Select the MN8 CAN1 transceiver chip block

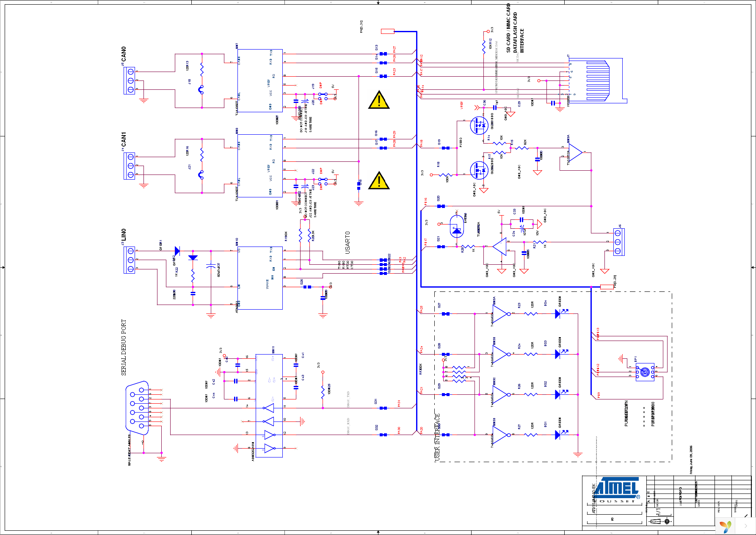coord(260,166)
